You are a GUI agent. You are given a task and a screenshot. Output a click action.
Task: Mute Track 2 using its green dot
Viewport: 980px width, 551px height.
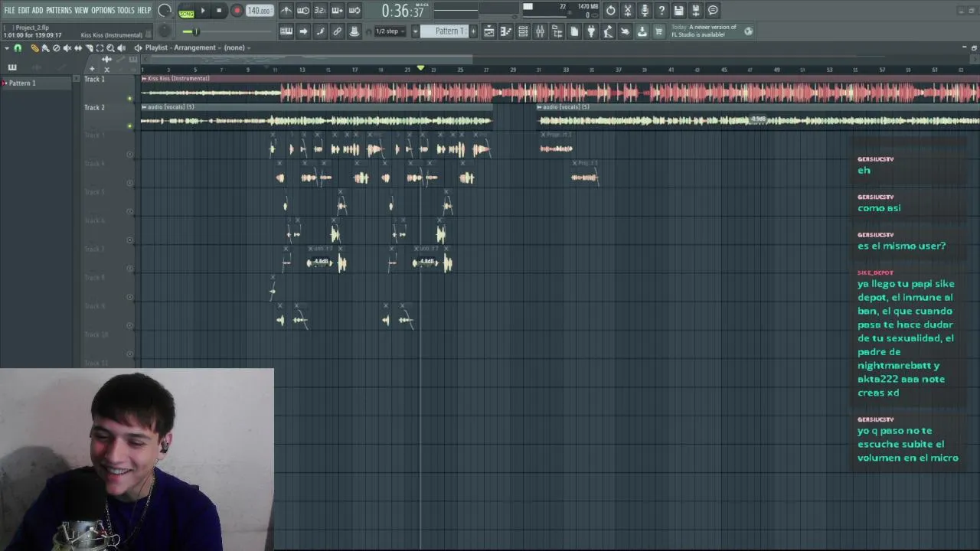pyautogui.click(x=129, y=126)
